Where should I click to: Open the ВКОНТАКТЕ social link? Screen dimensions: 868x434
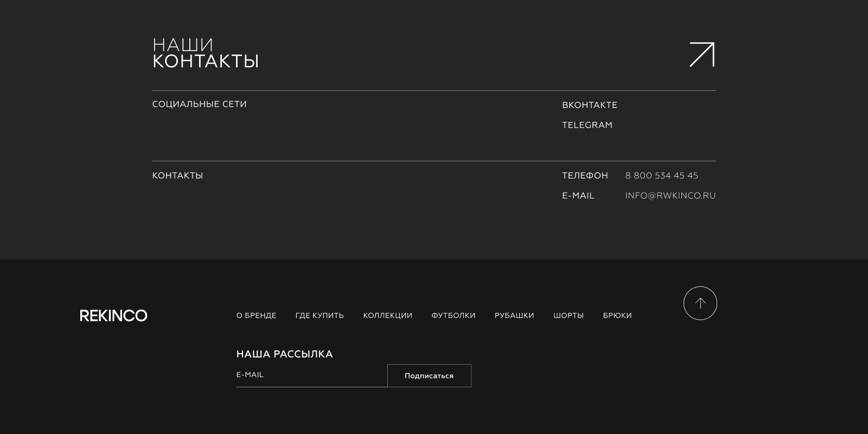(x=589, y=105)
